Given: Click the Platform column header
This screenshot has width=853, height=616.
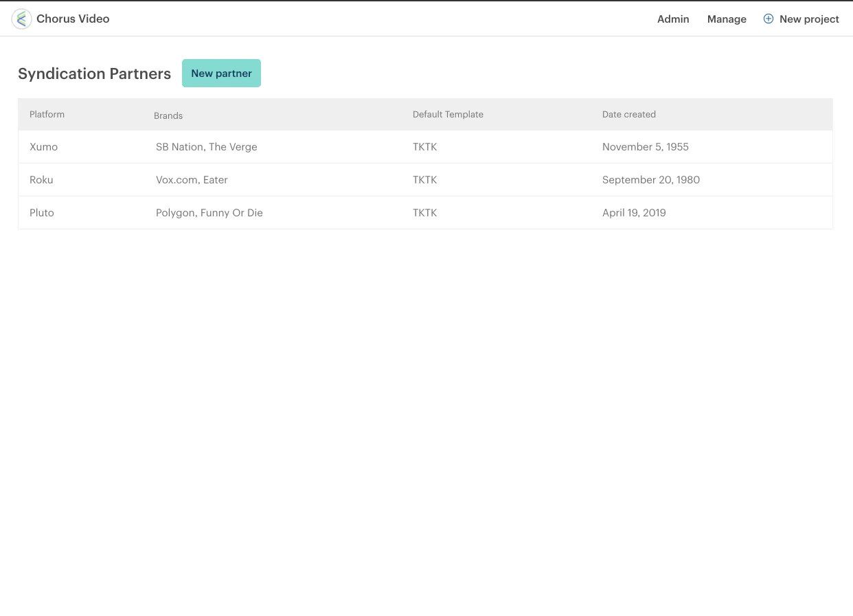Looking at the screenshot, I should click(x=47, y=114).
